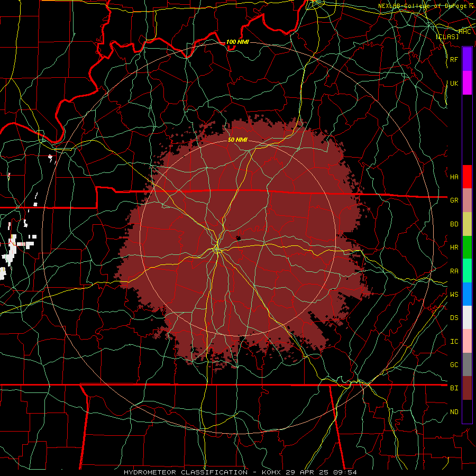476x476 pixels.
Task: Click the white DS legend color swatch
Action: (467, 317)
